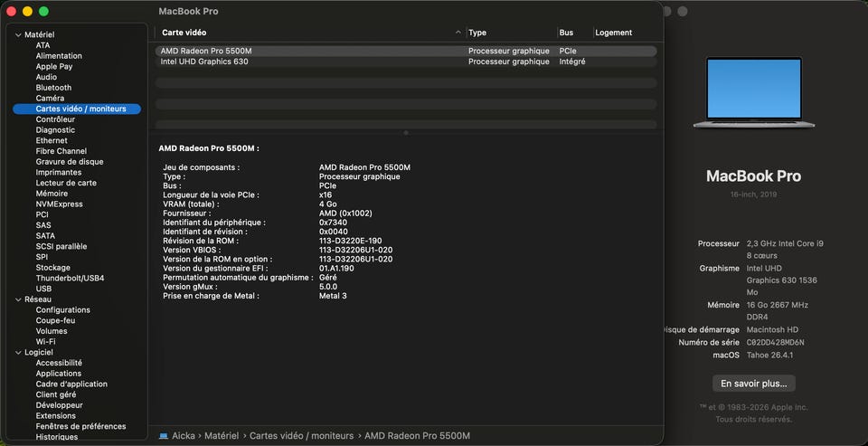Click AMD Radeon Pro 5500M in path bar

[417, 436]
